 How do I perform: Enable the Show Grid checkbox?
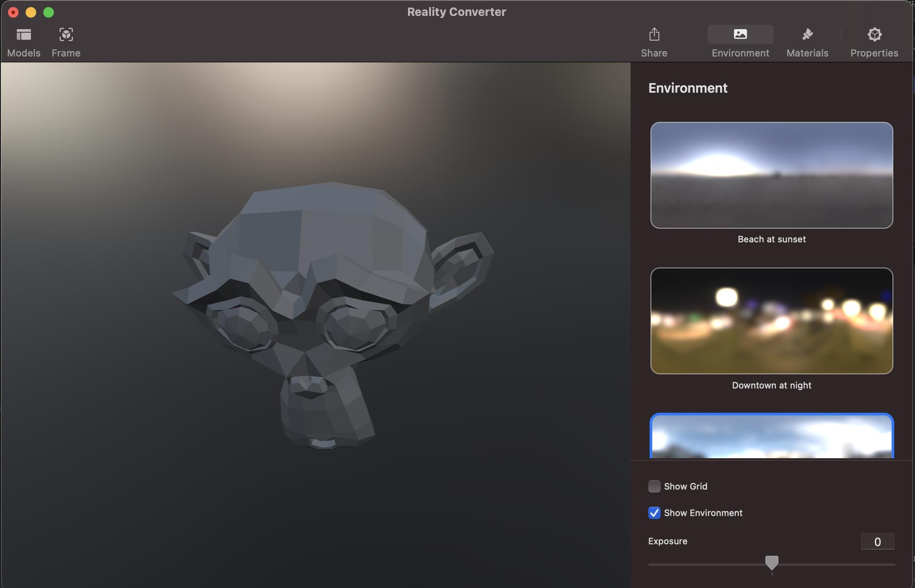coord(654,486)
